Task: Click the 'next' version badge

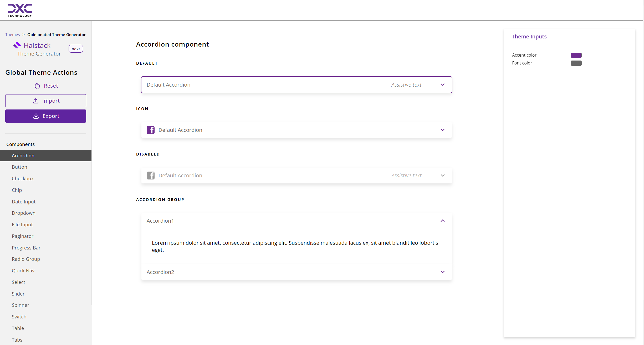Action: click(x=76, y=49)
